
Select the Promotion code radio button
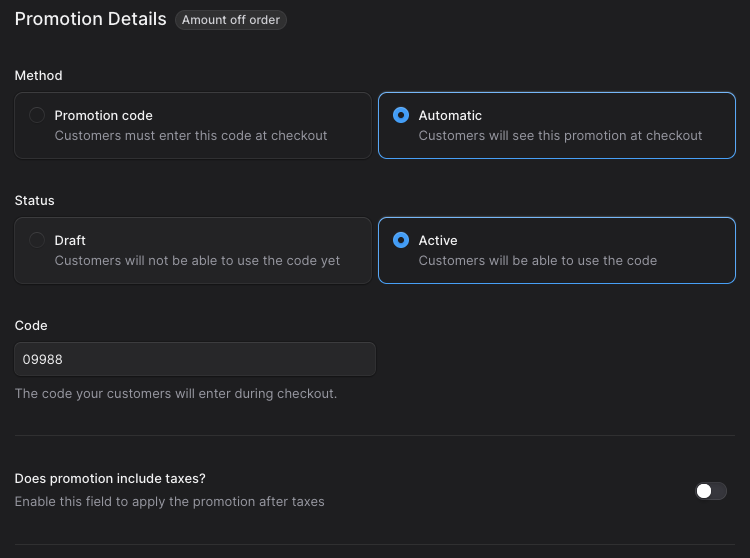[37, 115]
